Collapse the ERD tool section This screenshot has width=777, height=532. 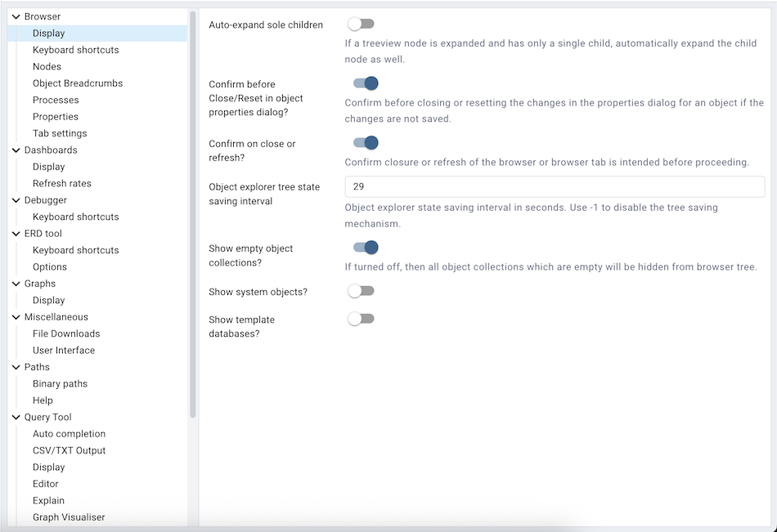click(15, 233)
